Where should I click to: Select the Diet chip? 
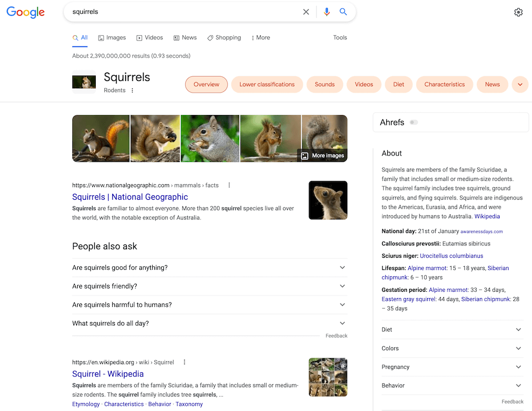coord(398,84)
